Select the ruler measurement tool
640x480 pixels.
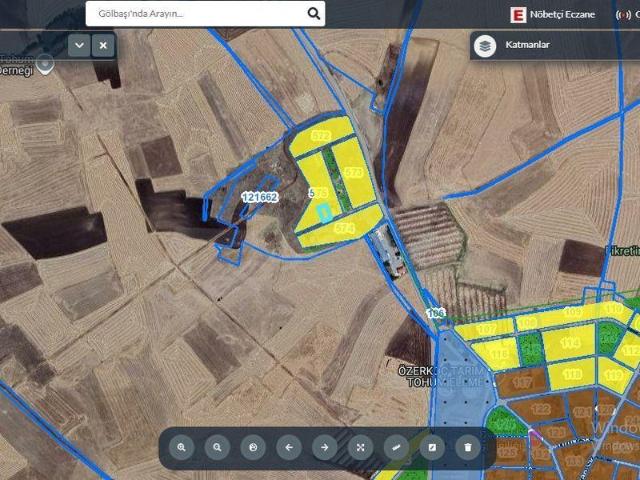click(396, 447)
